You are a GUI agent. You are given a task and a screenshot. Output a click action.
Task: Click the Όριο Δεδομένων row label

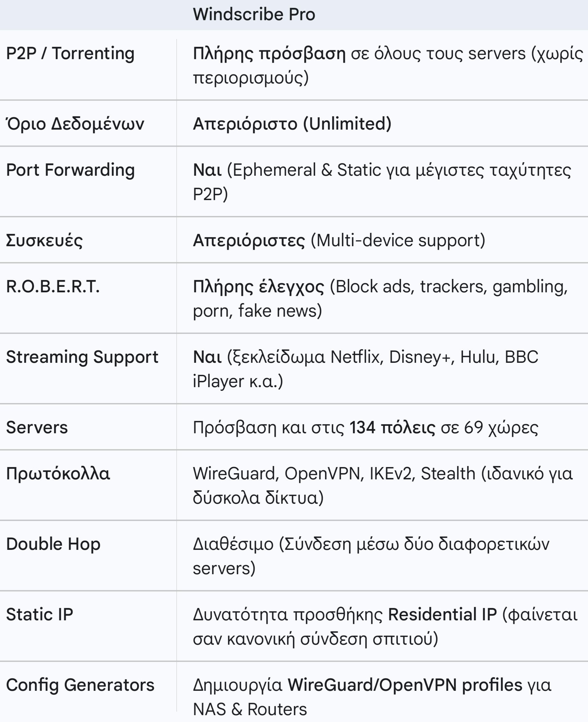[x=75, y=123]
